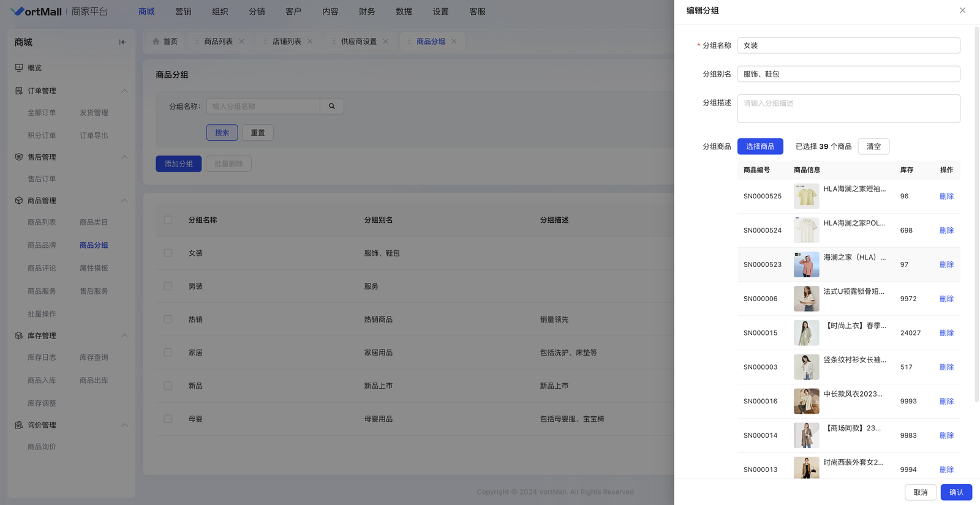The image size is (980, 505).
Task: Close the 编辑分组 drawer panel
Action: [962, 10]
